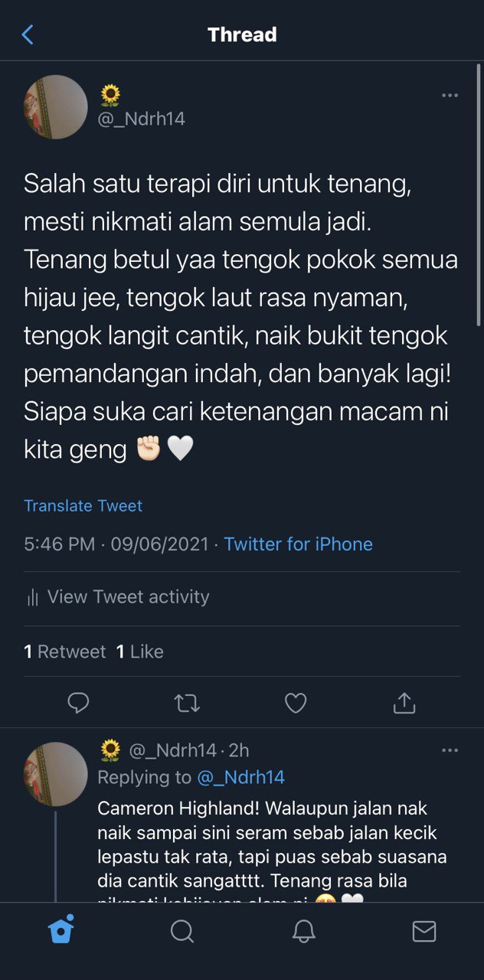Open more options on the reply tweet
This screenshot has height=980, width=484.
[x=450, y=750]
